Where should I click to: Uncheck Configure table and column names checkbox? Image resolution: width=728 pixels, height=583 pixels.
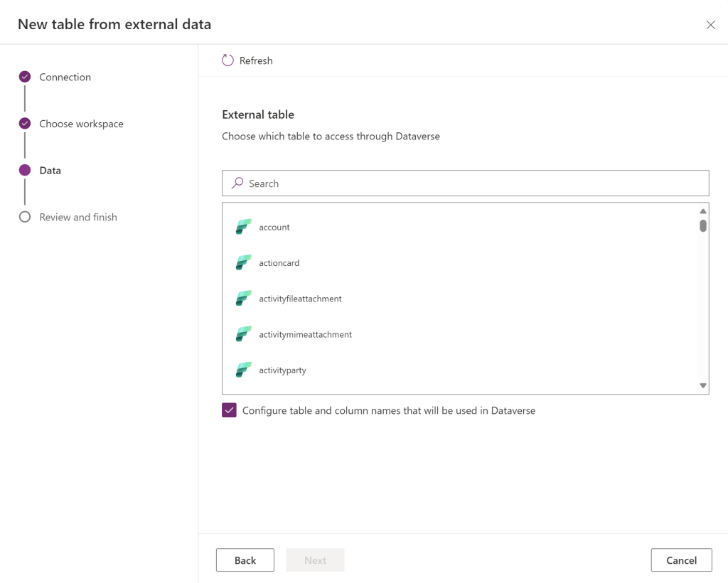[229, 410]
